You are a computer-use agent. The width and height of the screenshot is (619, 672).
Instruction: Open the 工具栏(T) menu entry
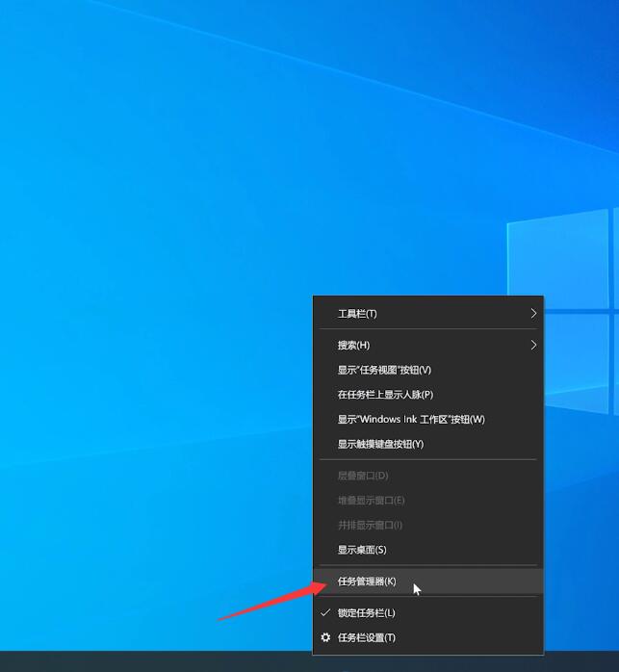coord(357,314)
